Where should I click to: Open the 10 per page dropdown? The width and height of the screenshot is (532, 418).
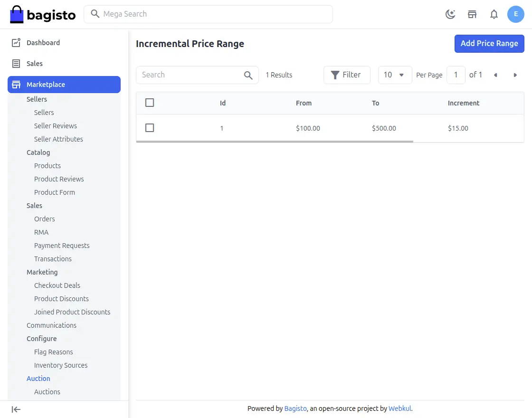395,75
